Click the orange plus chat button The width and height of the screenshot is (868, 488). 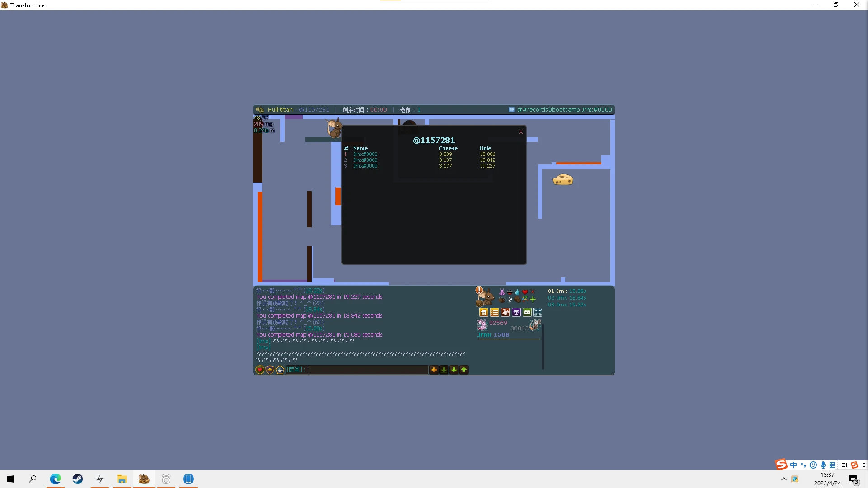pyautogui.click(x=434, y=370)
